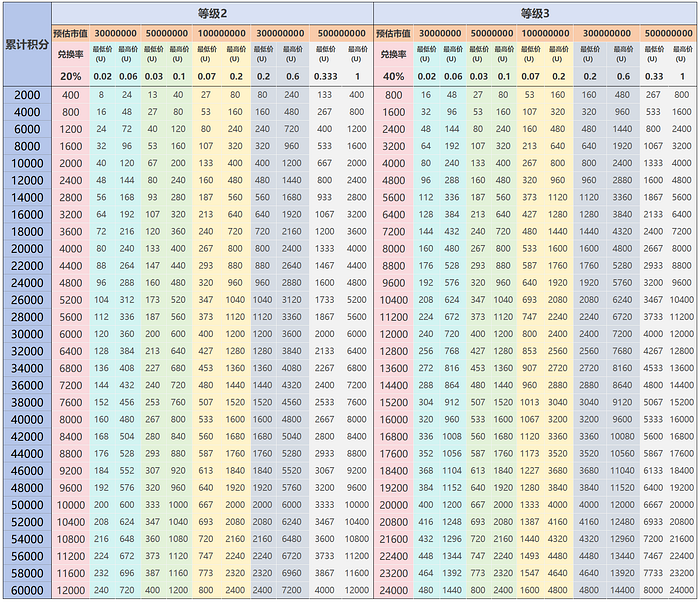Click the 46000 row in 累计积分 column

click(27, 470)
